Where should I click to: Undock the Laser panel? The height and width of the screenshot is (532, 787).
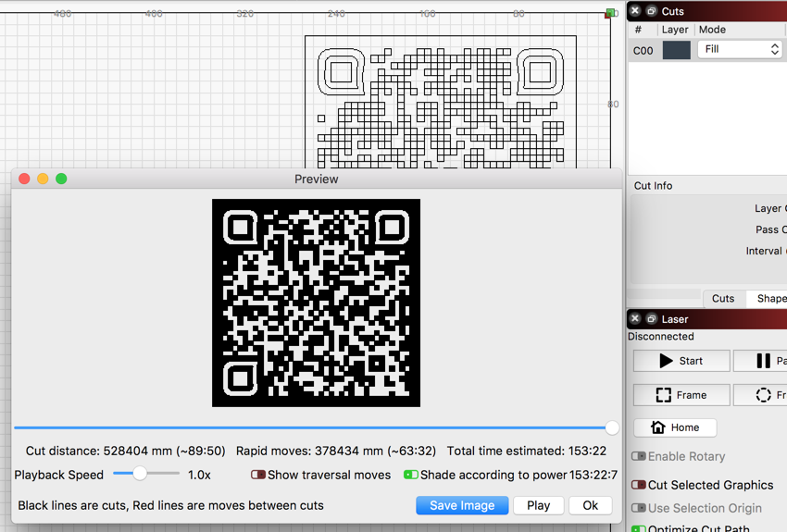pyautogui.click(x=652, y=318)
